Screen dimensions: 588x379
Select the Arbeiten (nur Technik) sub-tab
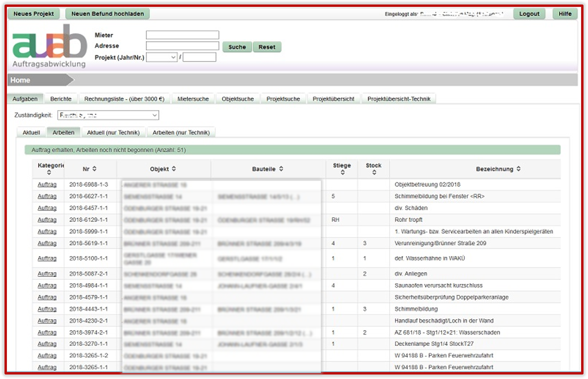click(x=181, y=133)
